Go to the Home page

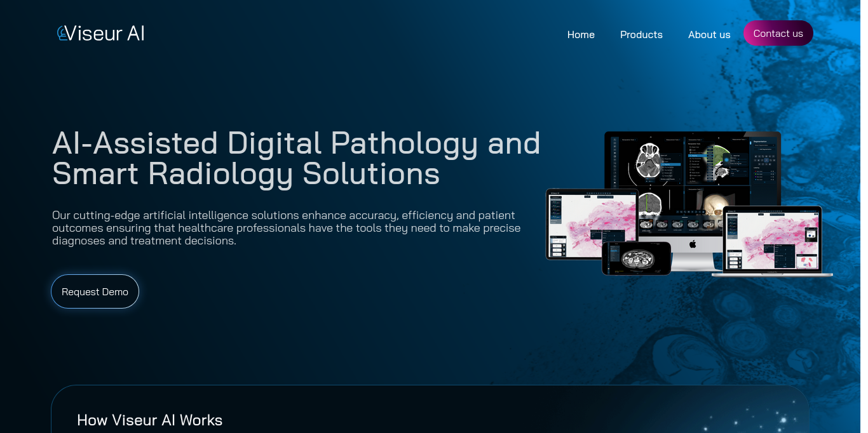(581, 34)
